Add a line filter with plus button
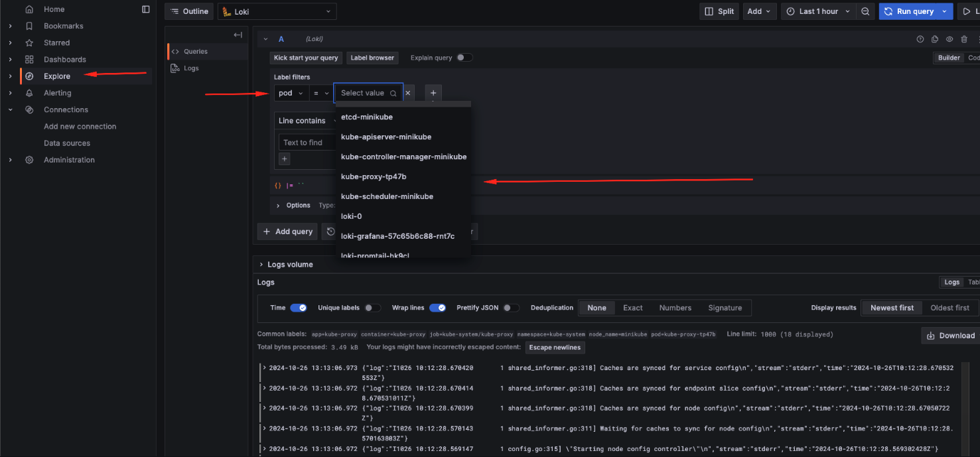 point(285,159)
